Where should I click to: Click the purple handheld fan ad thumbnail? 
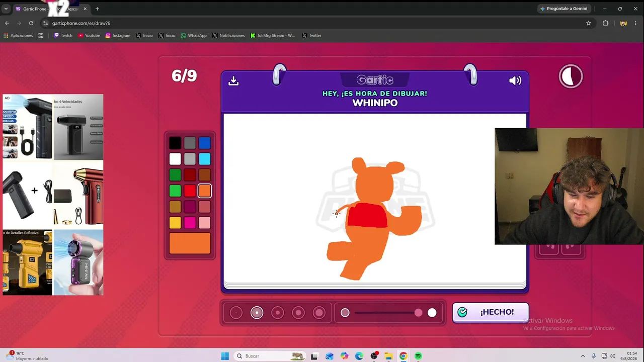tap(78, 262)
